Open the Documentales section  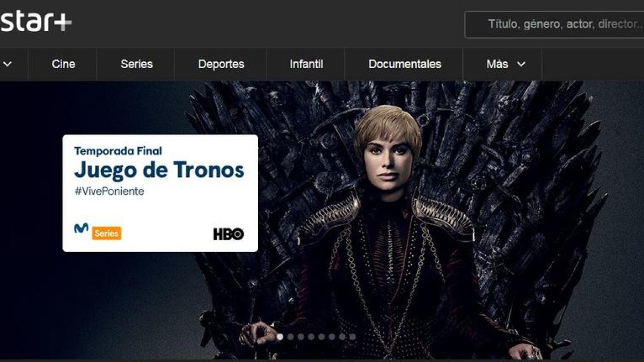pos(405,64)
